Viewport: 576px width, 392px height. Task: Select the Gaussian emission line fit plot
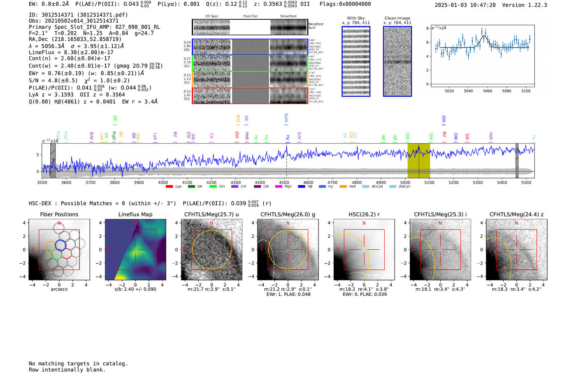click(482, 56)
